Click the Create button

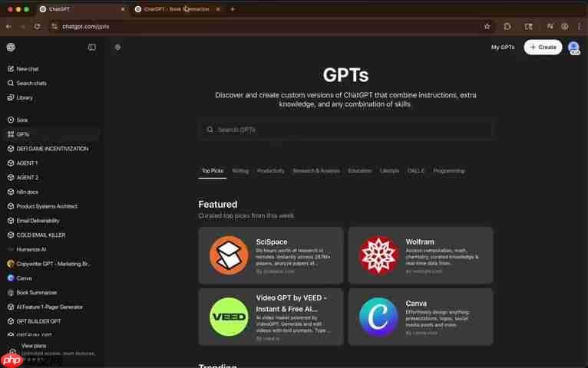tap(543, 48)
